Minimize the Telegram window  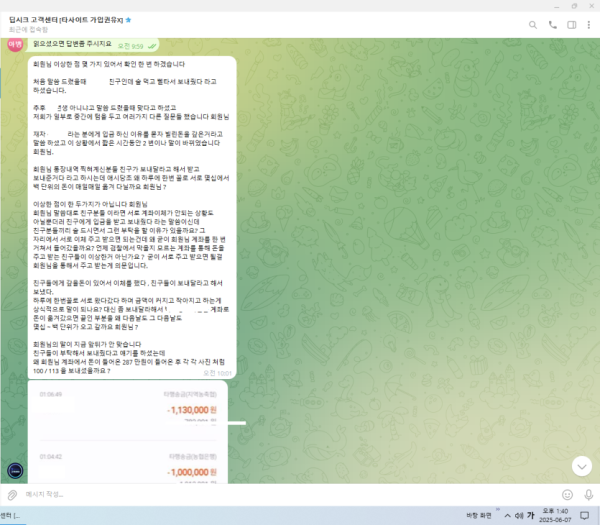click(557, 6)
